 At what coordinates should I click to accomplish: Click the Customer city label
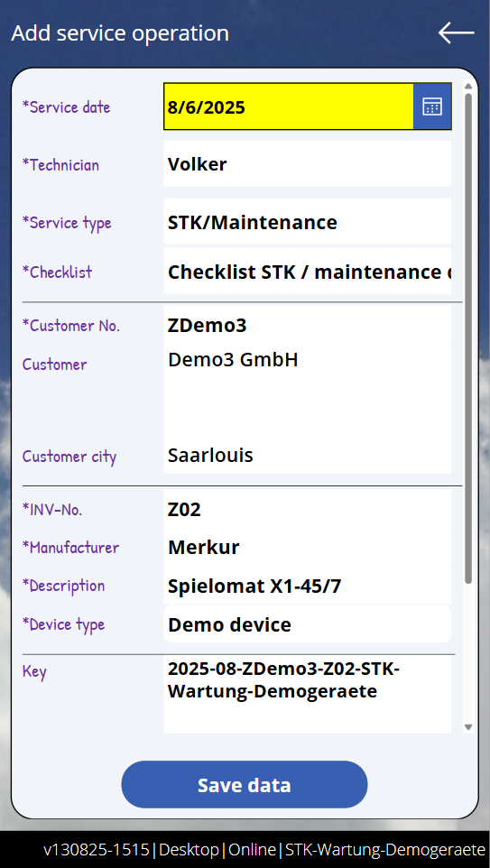[x=69, y=457]
